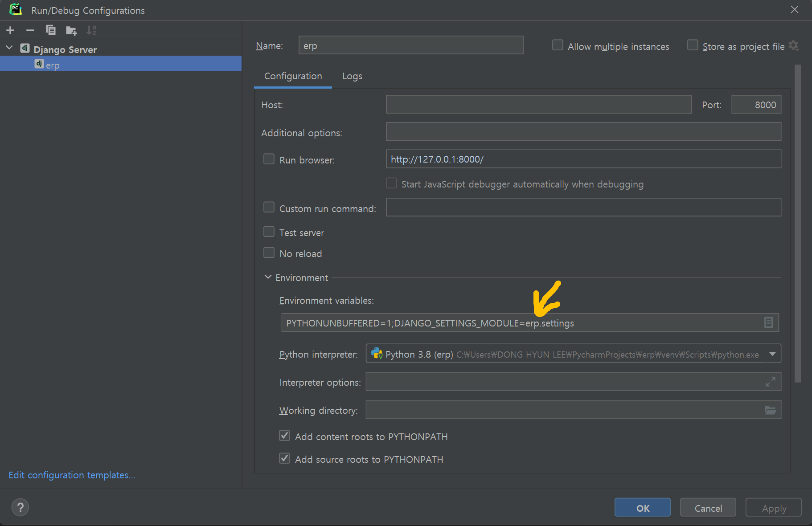Create new folder for configurations
This screenshot has height=526, width=812.
coord(71,30)
